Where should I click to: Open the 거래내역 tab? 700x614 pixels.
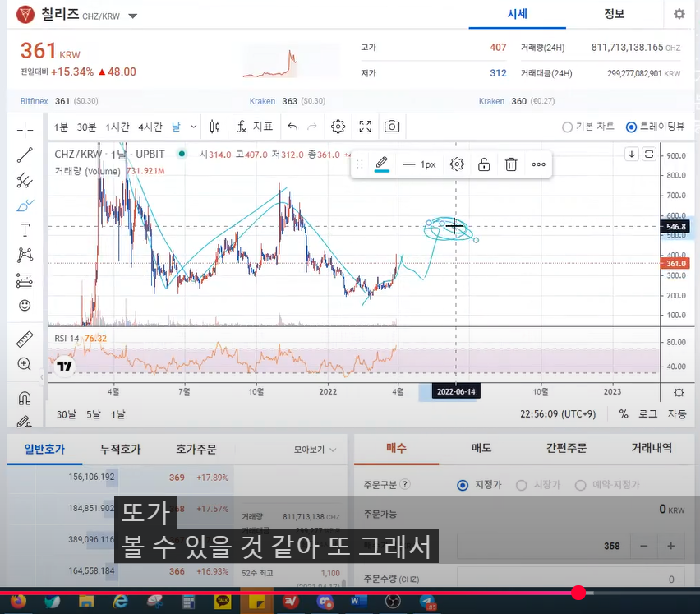[652, 448]
